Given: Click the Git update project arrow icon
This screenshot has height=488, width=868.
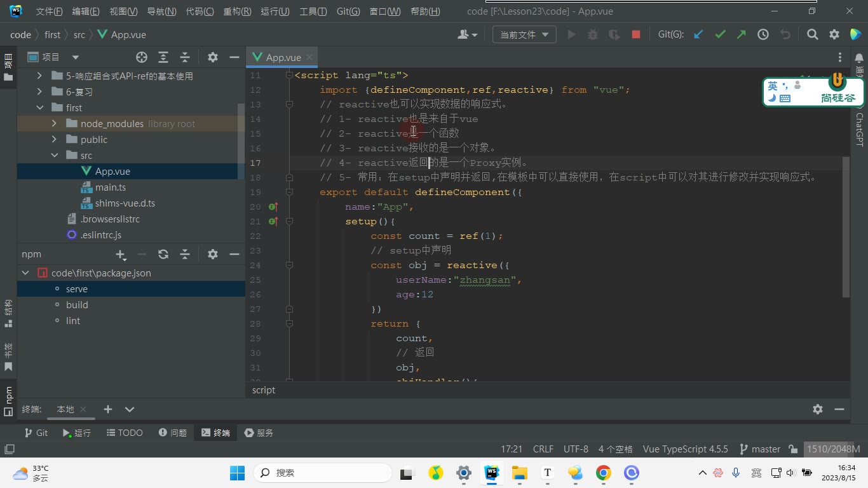Looking at the screenshot, I should point(698,35).
